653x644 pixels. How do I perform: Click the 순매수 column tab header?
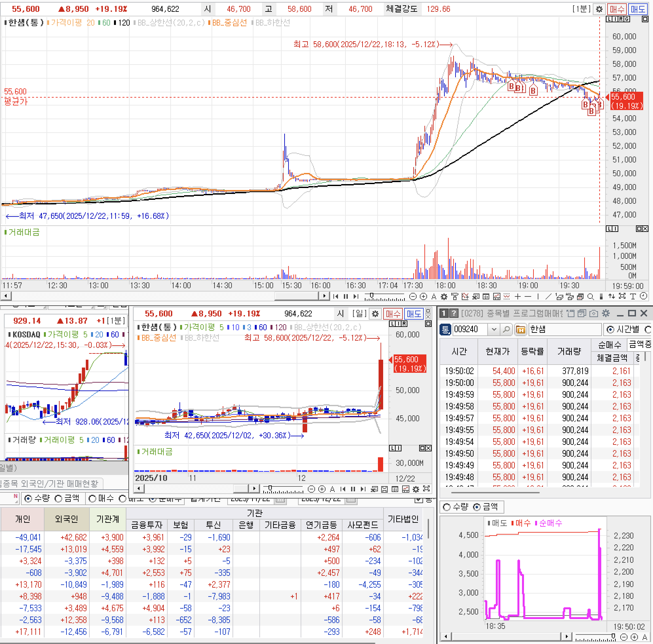point(609,345)
